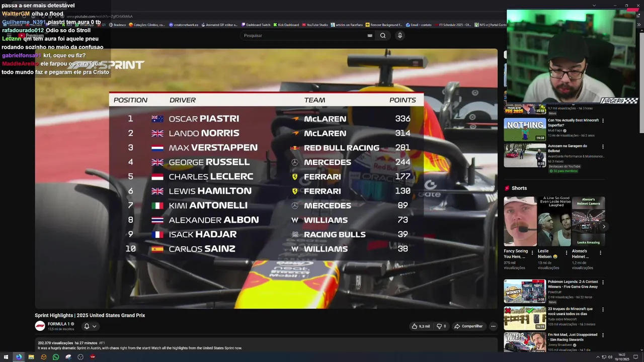The height and width of the screenshot is (362, 644).
Task: Click the taskbar clock showing 18/10/2025
Action: tap(622, 357)
